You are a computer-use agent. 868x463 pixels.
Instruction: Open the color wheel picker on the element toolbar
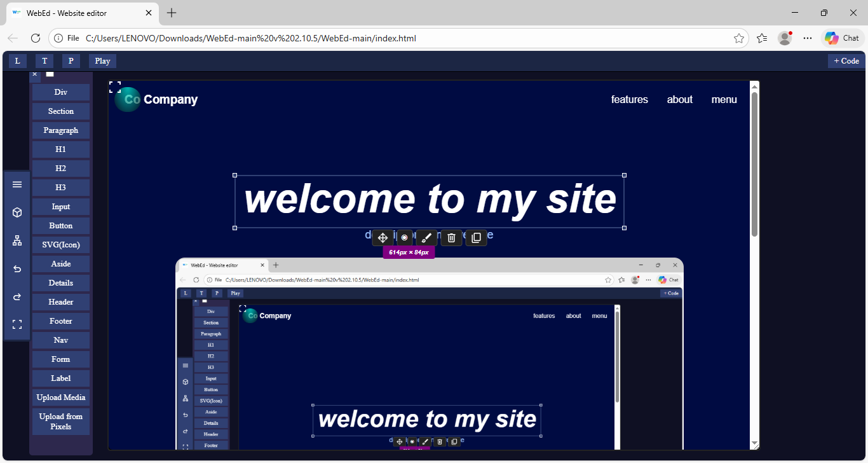(x=405, y=237)
